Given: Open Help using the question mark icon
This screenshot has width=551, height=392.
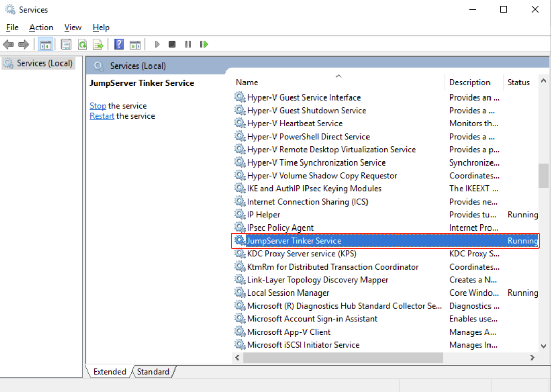Looking at the screenshot, I should tap(118, 44).
